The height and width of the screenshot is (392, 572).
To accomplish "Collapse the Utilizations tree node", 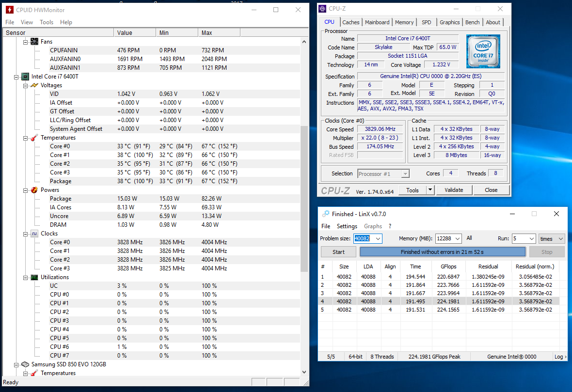I will pos(26,278).
